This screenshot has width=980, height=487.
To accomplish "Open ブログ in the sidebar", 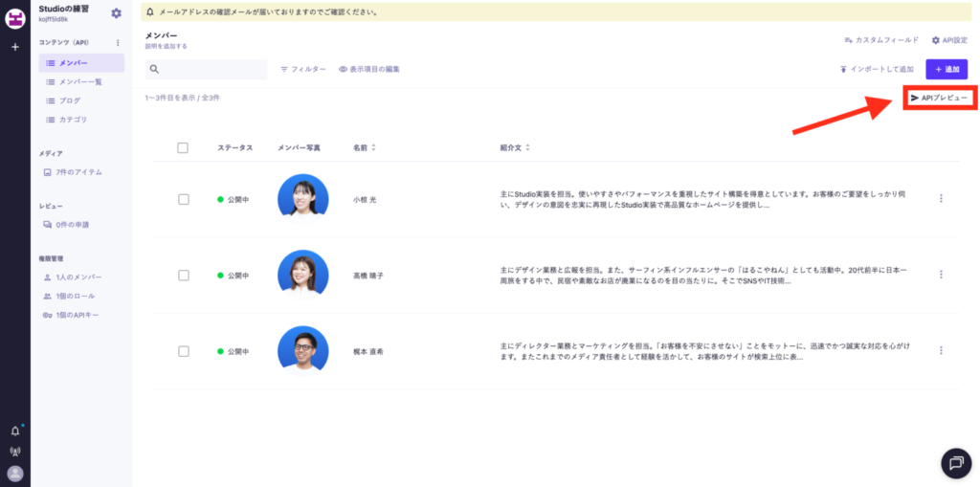I will (69, 100).
